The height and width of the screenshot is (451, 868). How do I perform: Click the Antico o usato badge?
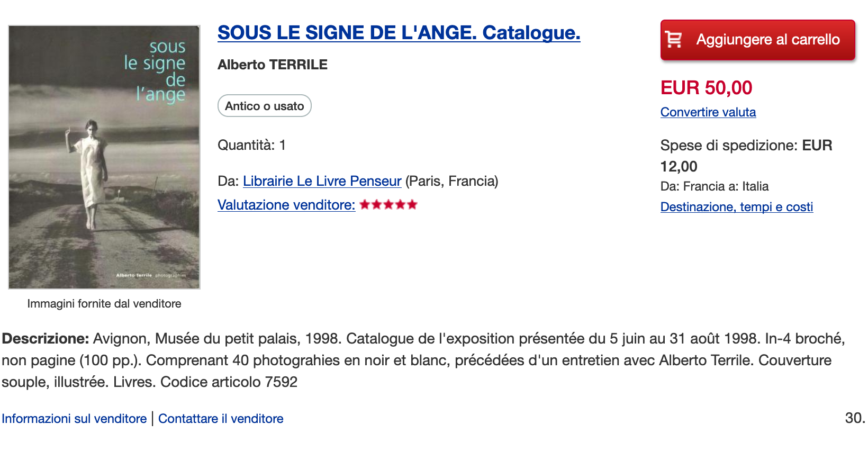265,106
